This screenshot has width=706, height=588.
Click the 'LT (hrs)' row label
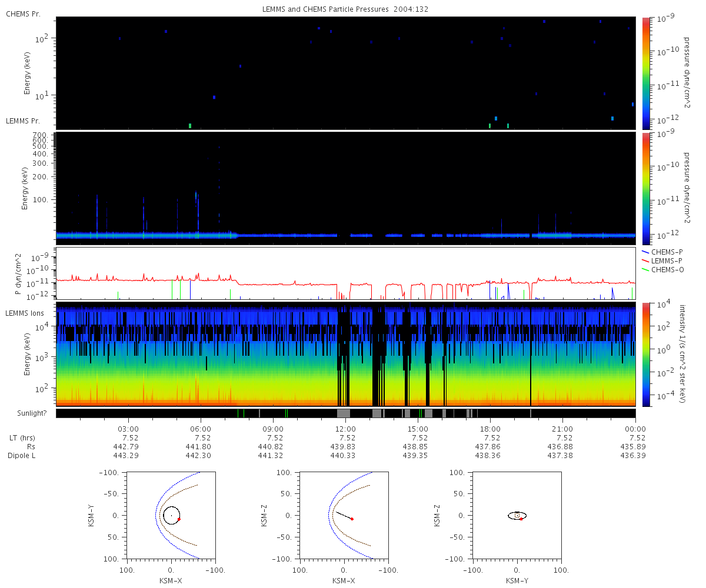click(19, 438)
